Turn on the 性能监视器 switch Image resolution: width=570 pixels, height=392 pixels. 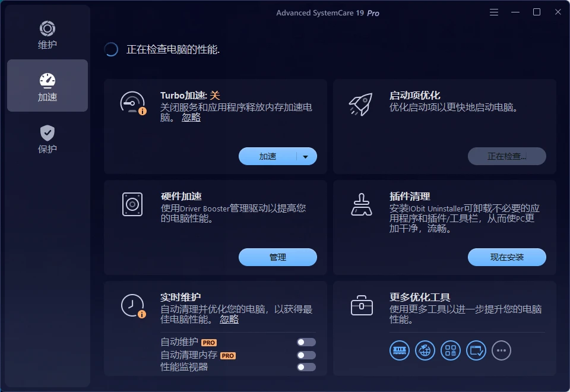point(306,367)
